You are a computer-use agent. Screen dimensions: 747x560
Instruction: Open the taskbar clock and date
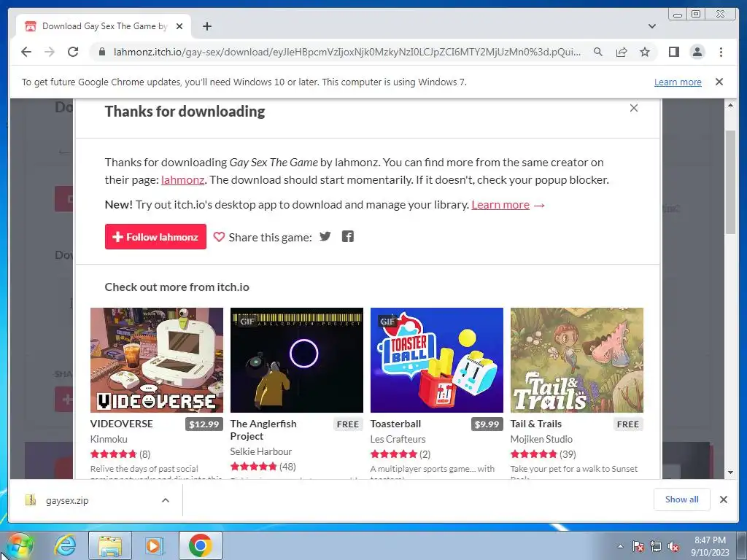pyautogui.click(x=710, y=546)
